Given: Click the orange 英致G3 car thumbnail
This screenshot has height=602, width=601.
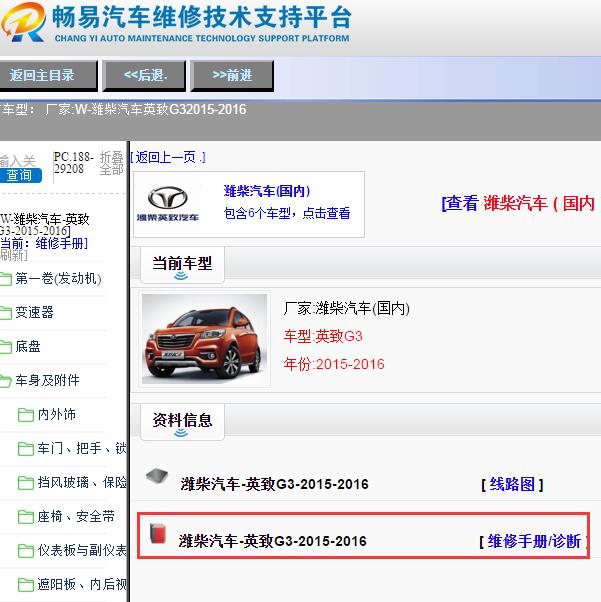Looking at the screenshot, I should pos(204,339).
